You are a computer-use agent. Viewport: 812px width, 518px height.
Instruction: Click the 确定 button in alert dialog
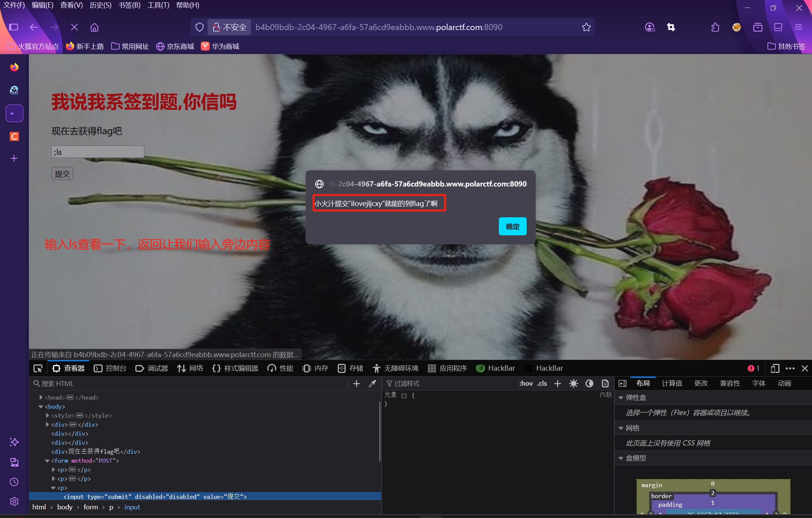[x=512, y=226]
